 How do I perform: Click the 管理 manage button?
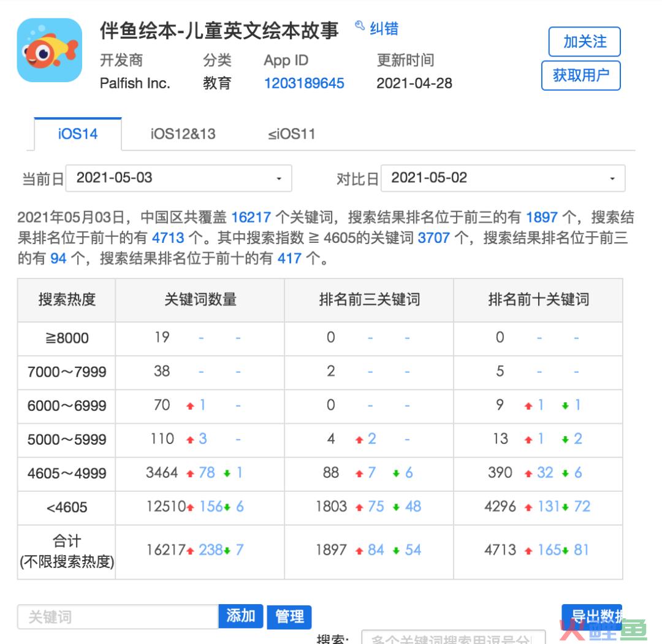click(289, 617)
